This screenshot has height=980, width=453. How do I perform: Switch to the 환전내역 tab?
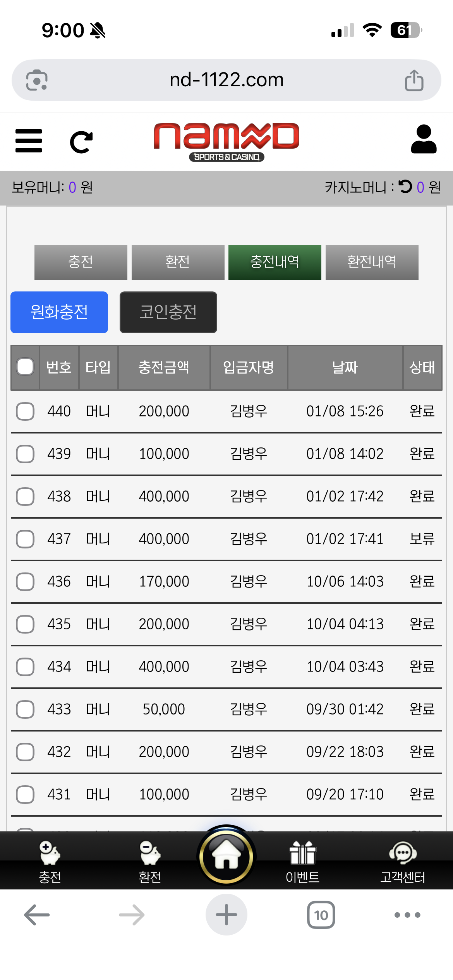(x=372, y=262)
